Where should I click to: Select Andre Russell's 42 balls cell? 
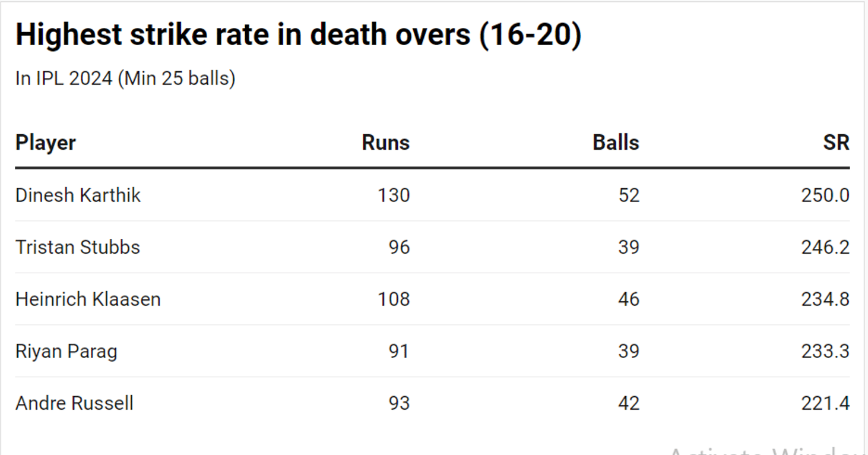click(x=628, y=403)
